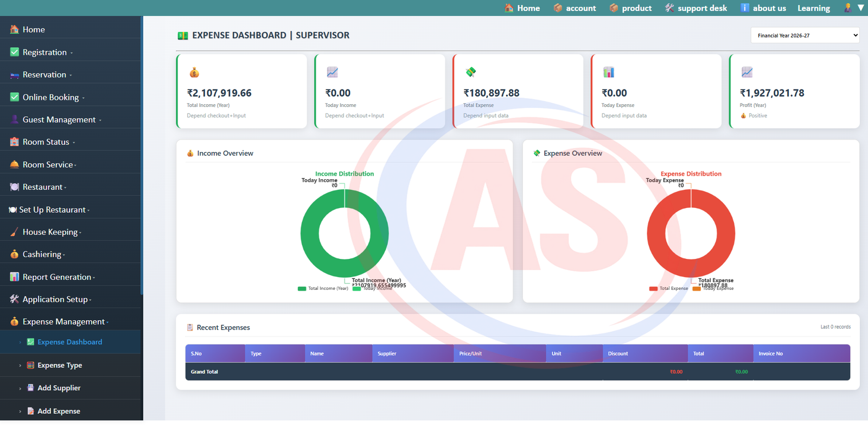Open the Expense Type page label
The height and width of the screenshot is (425, 868).
point(60,365)
